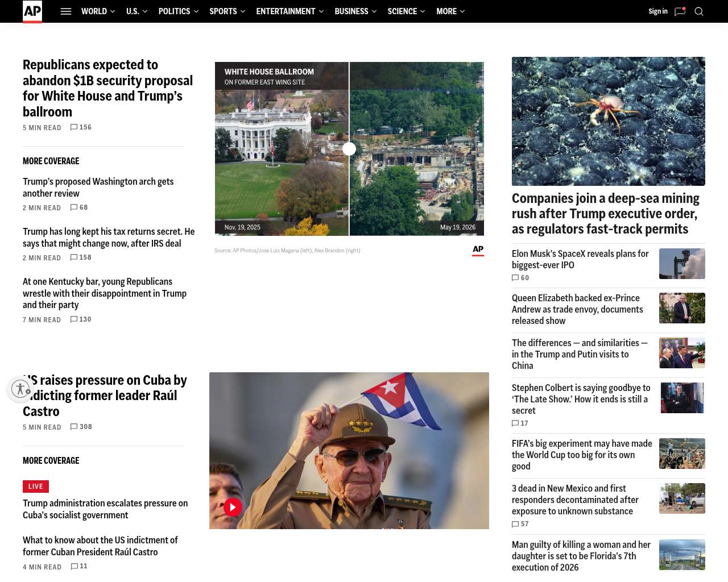728x582 pixels.
Task: Open the More menu item
Action: pyautogui.click(x=450, y=11)
